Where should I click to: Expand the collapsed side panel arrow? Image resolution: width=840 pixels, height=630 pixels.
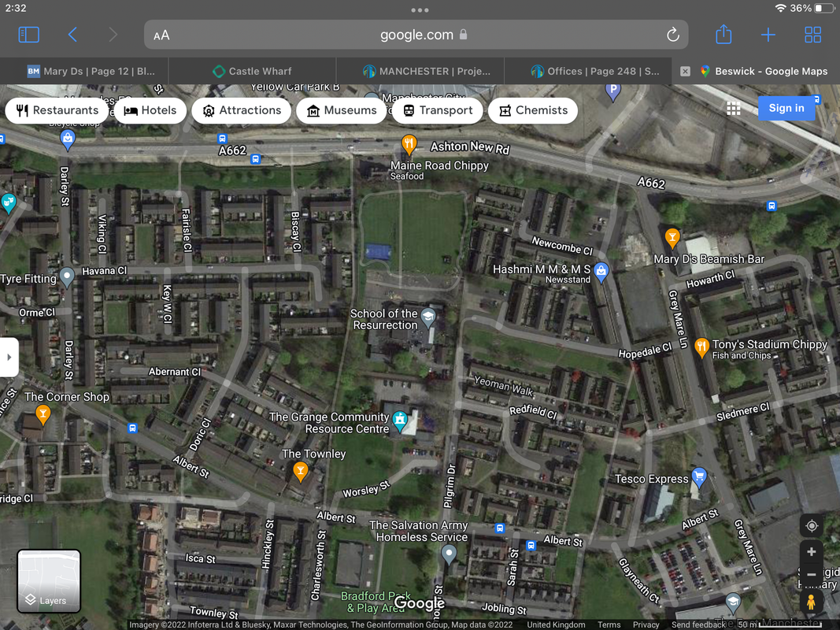pos(9,357)
